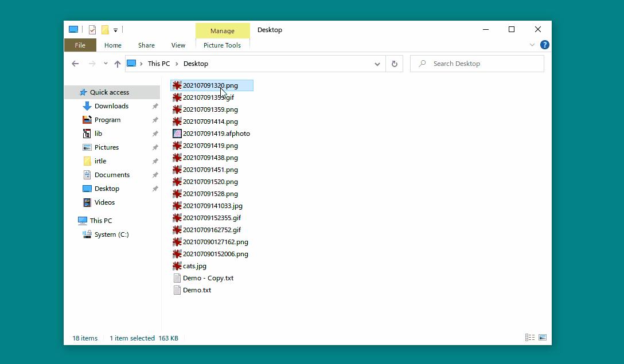The image size is (624, 364).
Task: Select file 202107091438.png
Action: coord(210,158)
